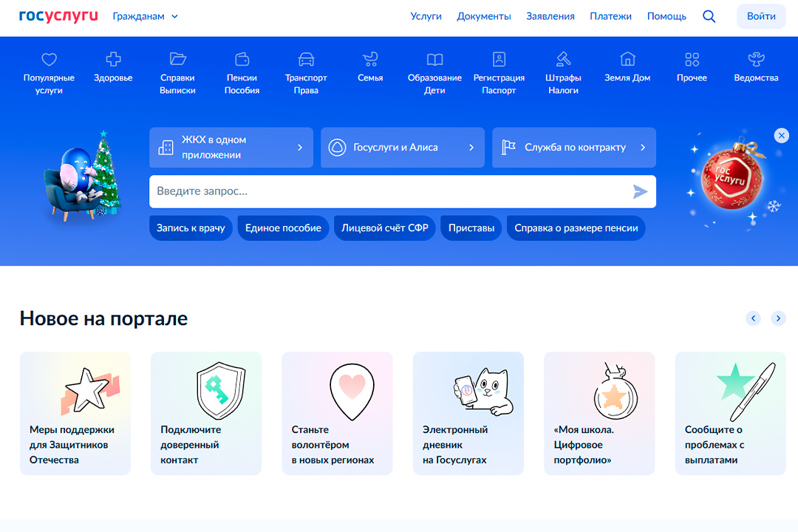Click the robot mascot with tree
798x532 pixels.
click(83, 176)
